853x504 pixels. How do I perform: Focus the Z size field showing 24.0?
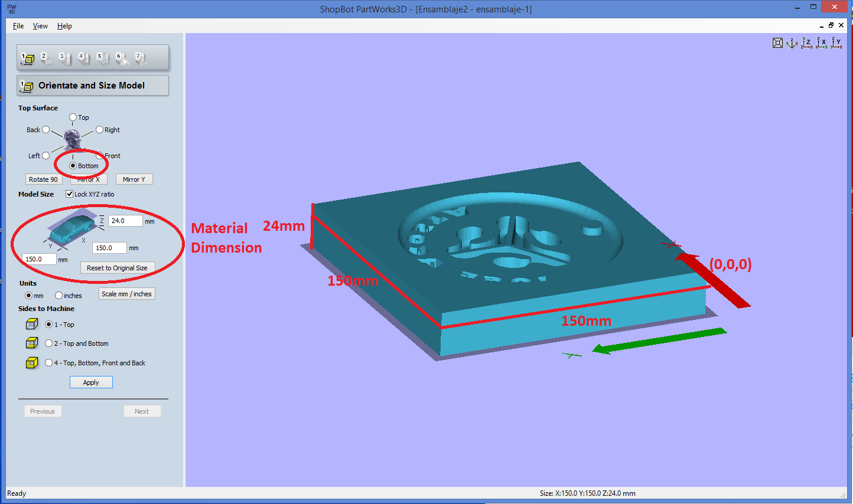tap(125, 221)
